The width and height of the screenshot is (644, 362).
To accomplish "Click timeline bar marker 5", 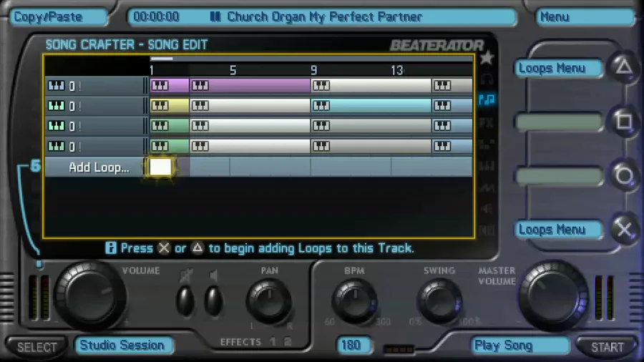I will tap(233, 71).
